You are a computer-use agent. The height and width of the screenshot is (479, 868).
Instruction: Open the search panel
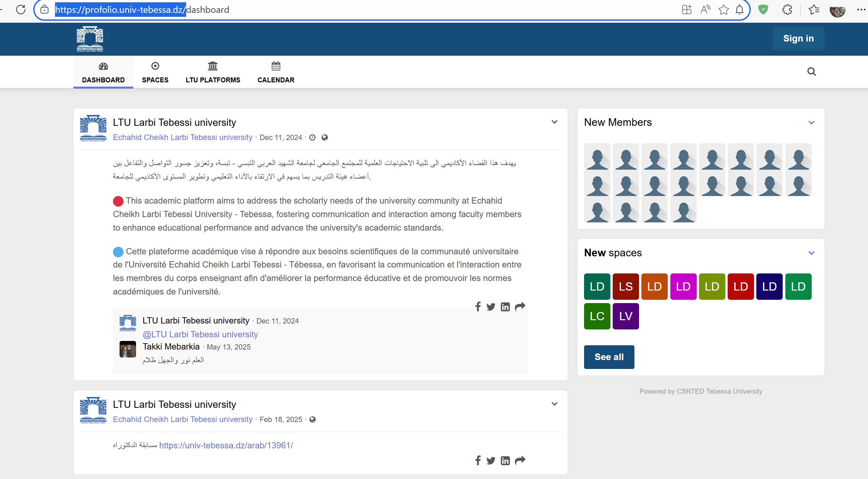pos(811,71)
